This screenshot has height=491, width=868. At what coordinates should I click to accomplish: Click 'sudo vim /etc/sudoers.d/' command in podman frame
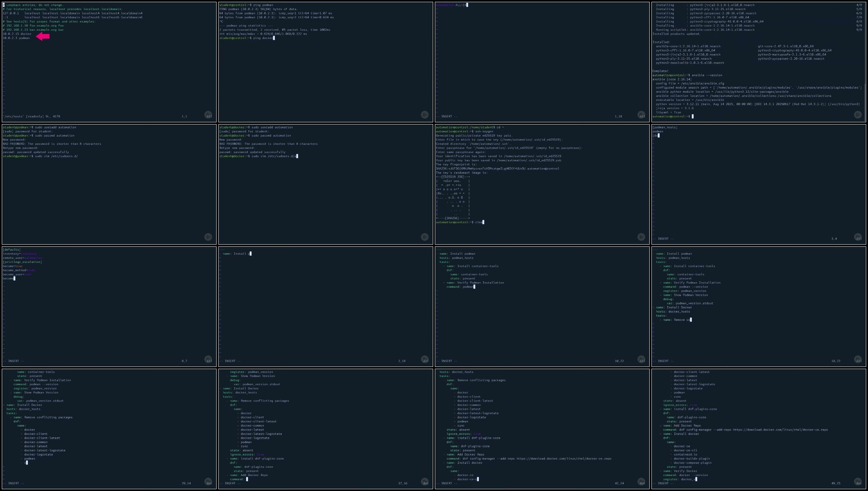57,156
